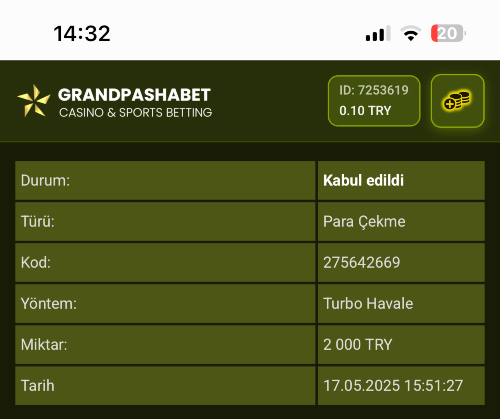This screenshot has height=419, width=500.
Task: Tap the gold star Grandpashabet logo
Action: coord(33,101)
